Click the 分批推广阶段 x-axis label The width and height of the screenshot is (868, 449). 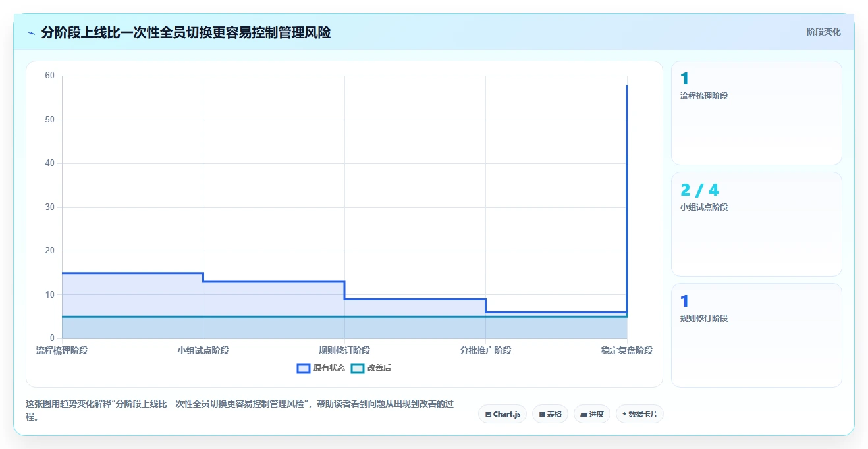click(485, 350)
